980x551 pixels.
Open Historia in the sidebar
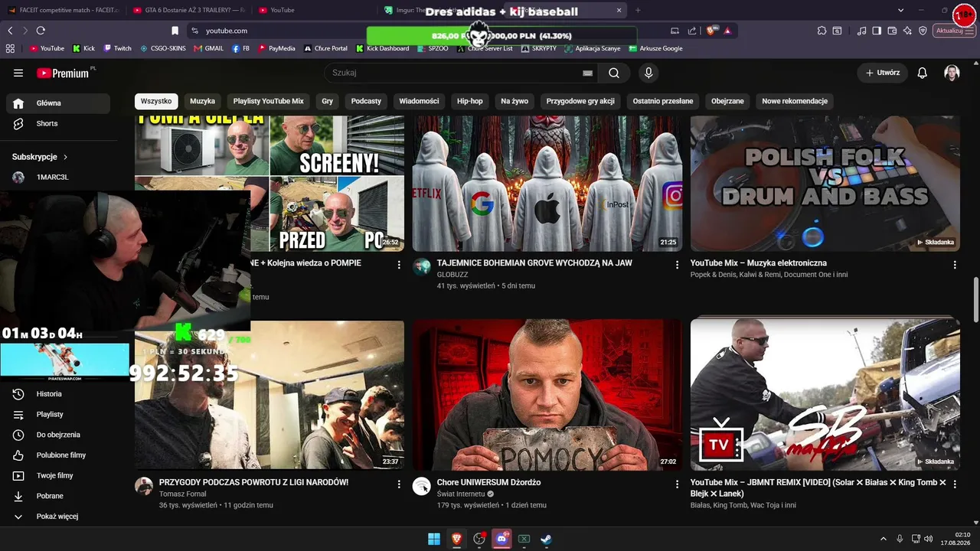[58, 394]
